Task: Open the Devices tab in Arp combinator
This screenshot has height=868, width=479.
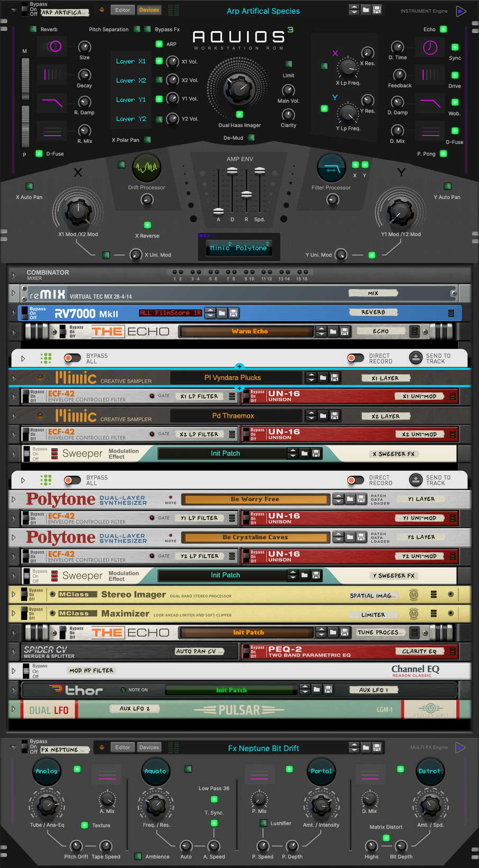Action: pyautogui.click(x=149, y=10)
